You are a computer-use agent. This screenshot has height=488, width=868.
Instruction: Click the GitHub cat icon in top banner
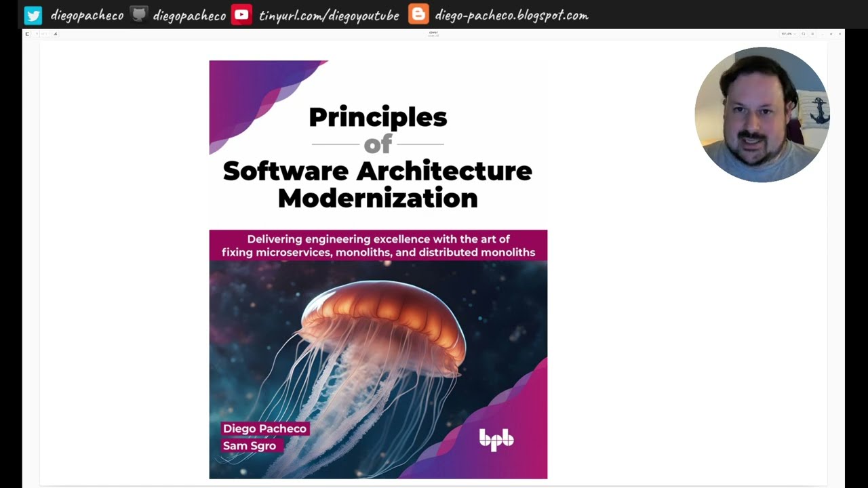[139, 15]
